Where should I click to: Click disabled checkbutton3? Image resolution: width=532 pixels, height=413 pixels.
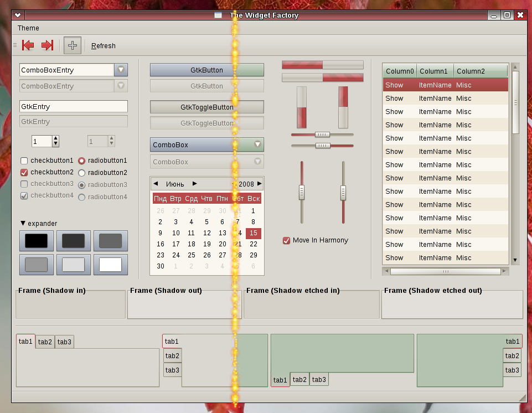pos(24,184)
